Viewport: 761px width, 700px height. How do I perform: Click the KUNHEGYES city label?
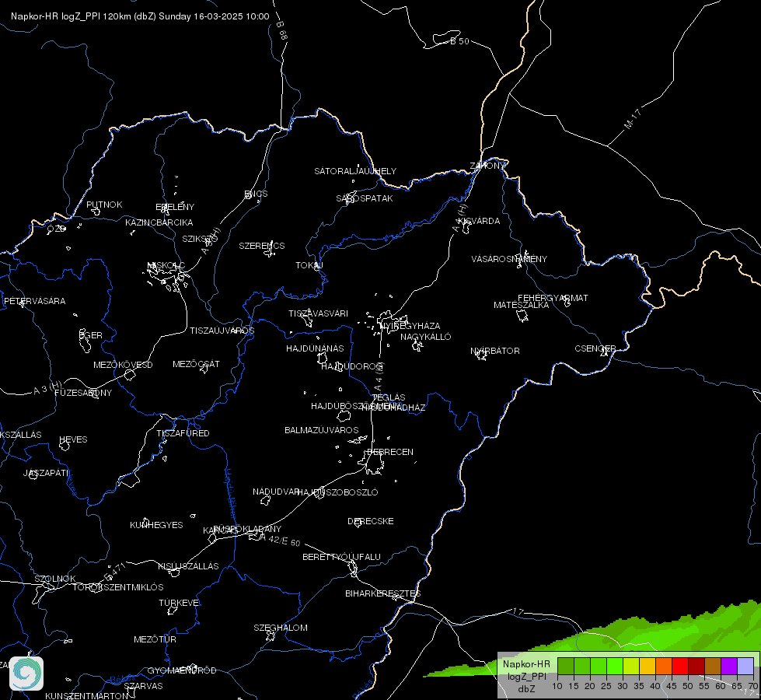156,525
